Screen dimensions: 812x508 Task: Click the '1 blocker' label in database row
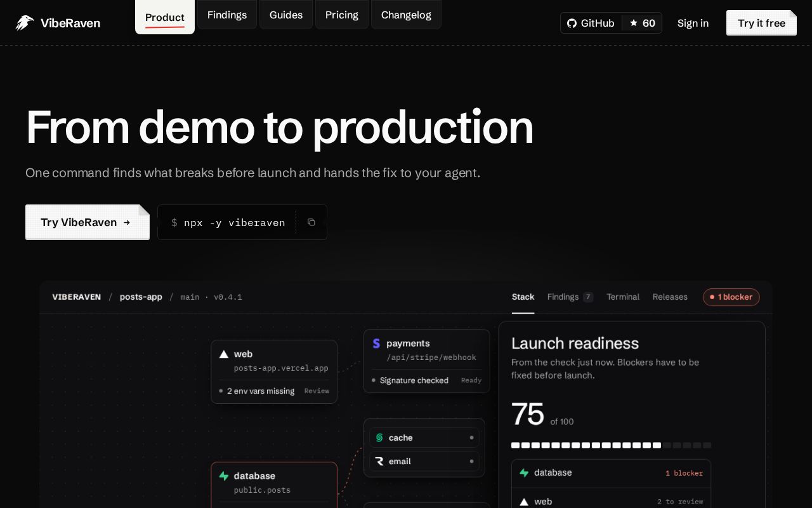(x=684, y=473)
